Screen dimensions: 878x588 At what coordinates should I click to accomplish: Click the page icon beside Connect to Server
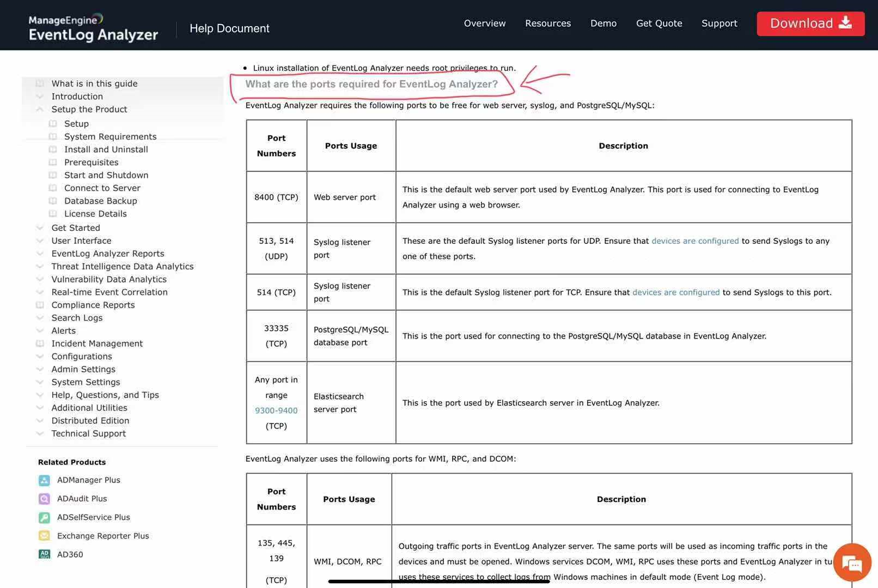(x=53, y=188)
